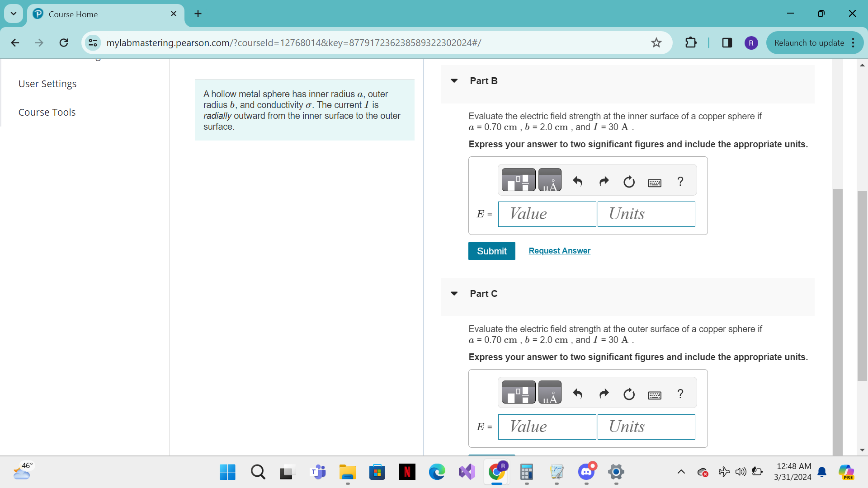
Task: Collapse the Part B section
Action: [x=454, y=81]
